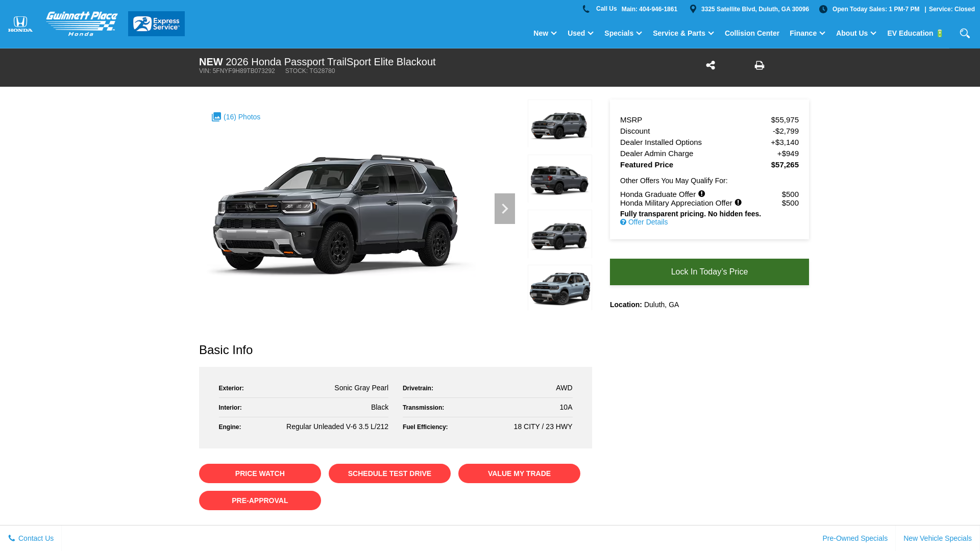Call main number 404-946-1861
The height and width of the screenshot is (551, 980).
point(649,9)
